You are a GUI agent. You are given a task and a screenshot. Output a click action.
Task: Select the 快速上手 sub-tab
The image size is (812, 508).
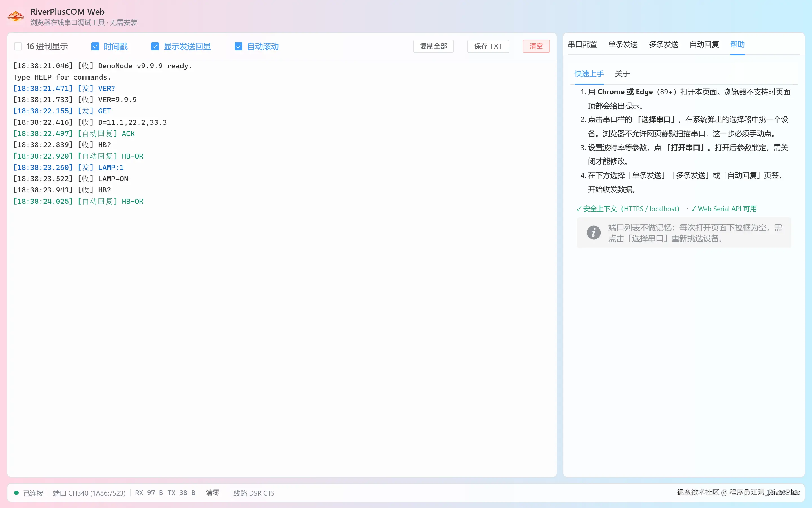589,74
